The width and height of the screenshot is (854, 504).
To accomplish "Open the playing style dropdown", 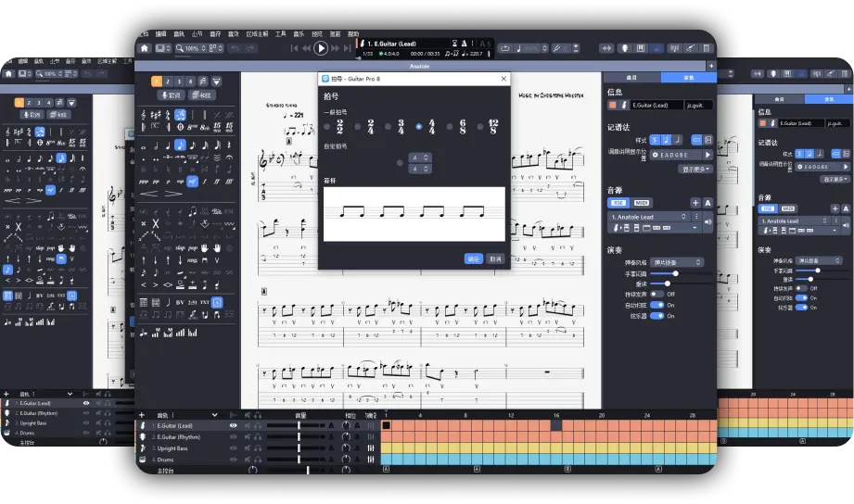I will (x=676, y=262).
